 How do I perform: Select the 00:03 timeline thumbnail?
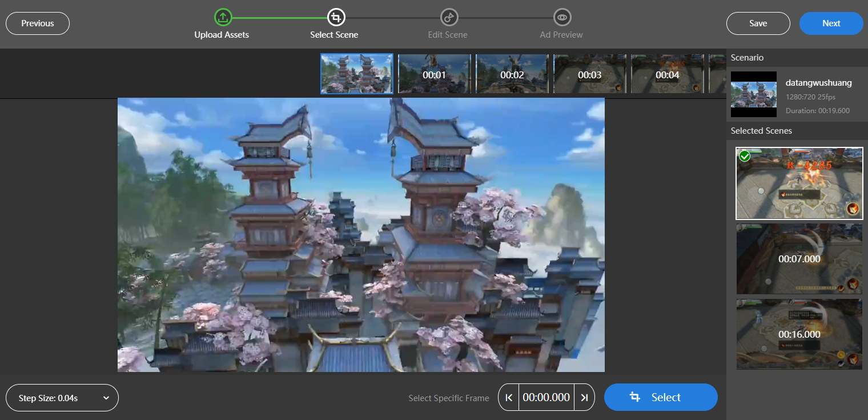tap(589, 74)
